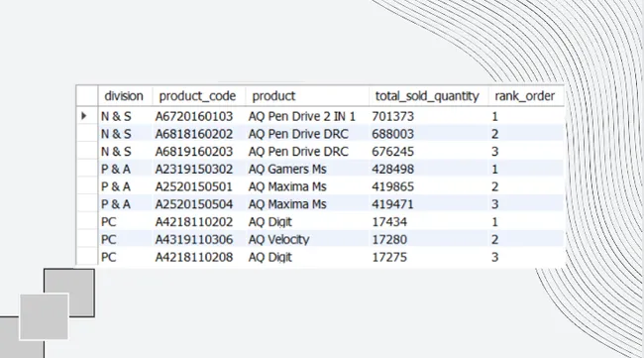644x358 pixels.
Task: Click product AQ Pen Drive 2 IN 1
Action: click(x=302, y=117)
